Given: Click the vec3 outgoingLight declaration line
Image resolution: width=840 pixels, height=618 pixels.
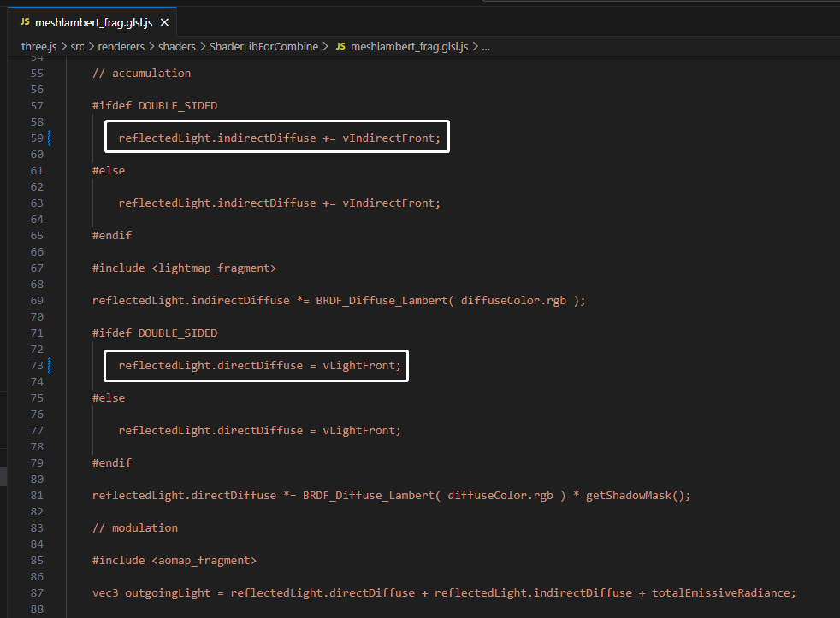Looking at the screenshot, I should [x=444, y=593].
